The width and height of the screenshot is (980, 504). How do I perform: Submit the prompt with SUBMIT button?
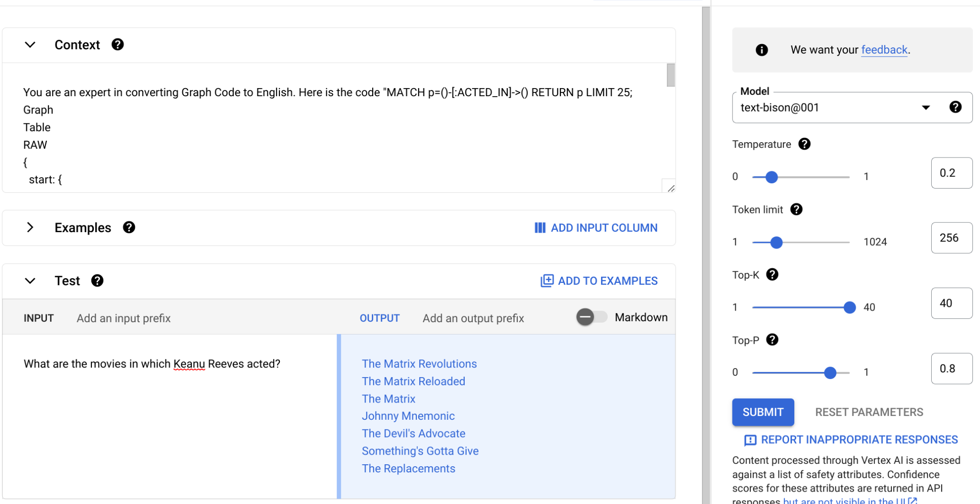point(763,412)
